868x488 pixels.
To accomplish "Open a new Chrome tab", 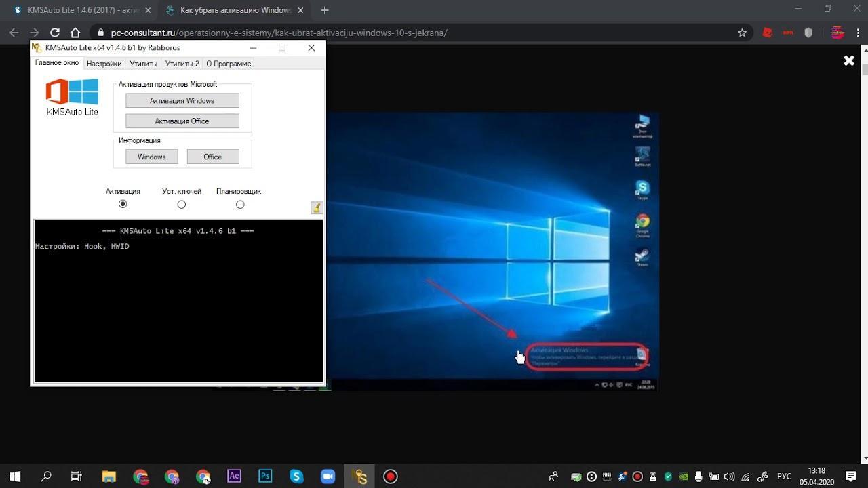I will [325, 10].
